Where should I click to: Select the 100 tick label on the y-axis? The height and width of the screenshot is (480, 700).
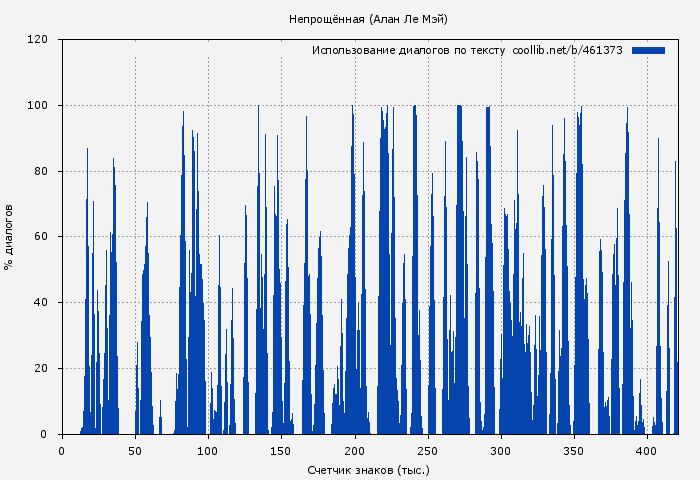(x=38, y=106)
